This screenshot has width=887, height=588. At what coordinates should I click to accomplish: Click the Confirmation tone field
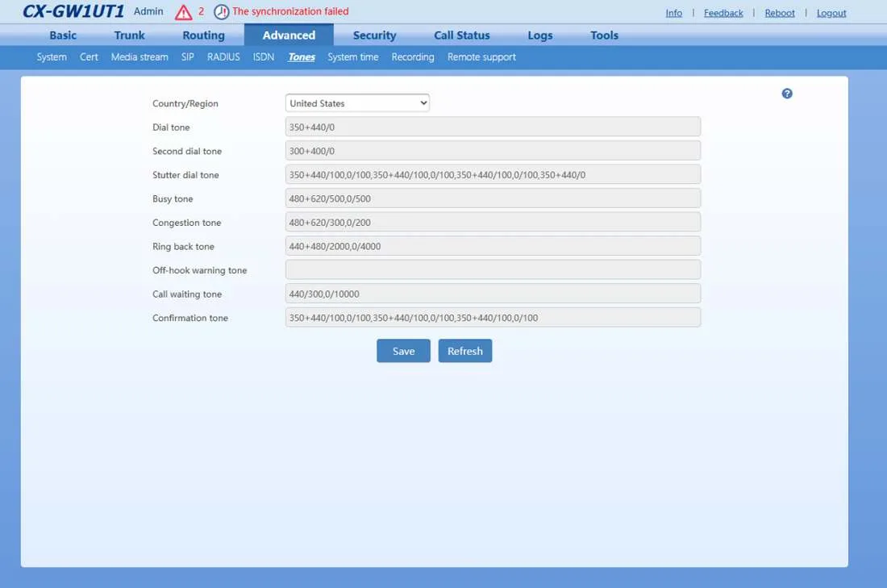point(493,317)
